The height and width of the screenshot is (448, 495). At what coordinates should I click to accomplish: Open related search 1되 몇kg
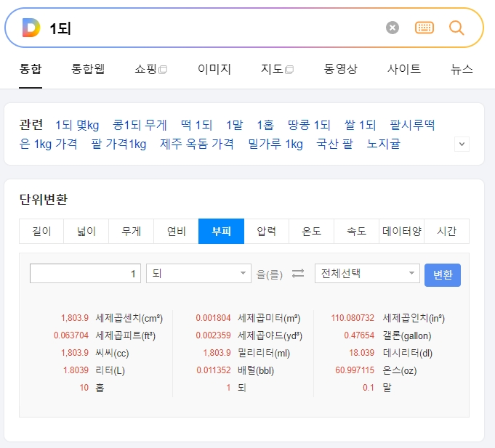(x=77, y=125)
